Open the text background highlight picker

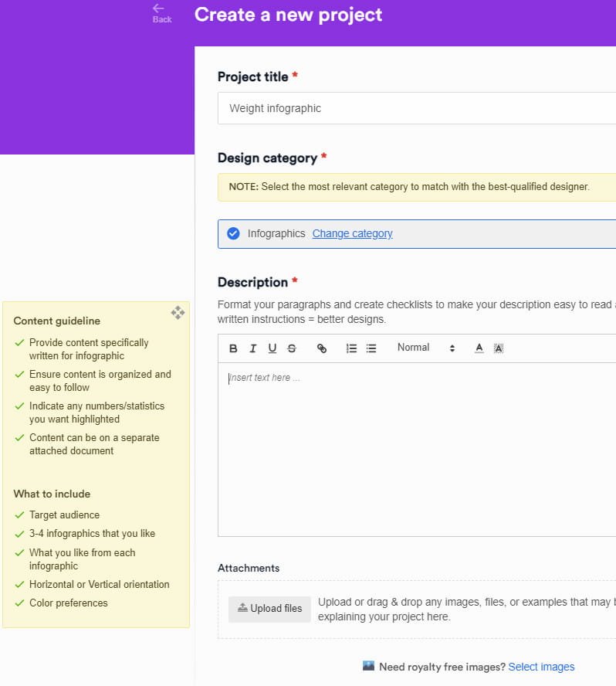coord(499,348)
